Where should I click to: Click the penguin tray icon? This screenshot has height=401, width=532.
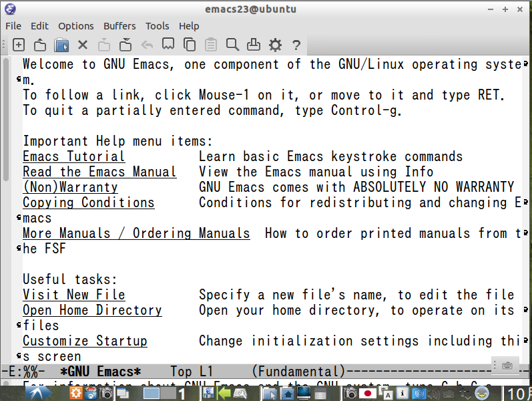[482, 394]
